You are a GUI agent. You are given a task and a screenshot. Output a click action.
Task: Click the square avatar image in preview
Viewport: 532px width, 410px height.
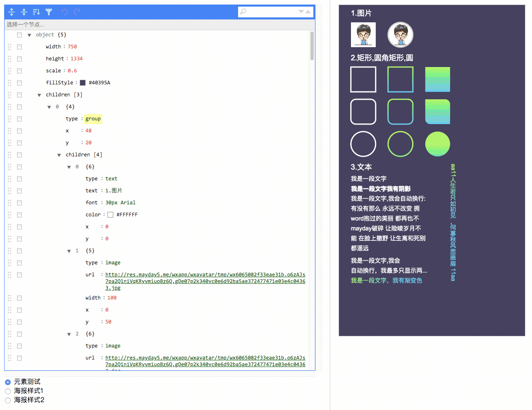tap(363, 35)
